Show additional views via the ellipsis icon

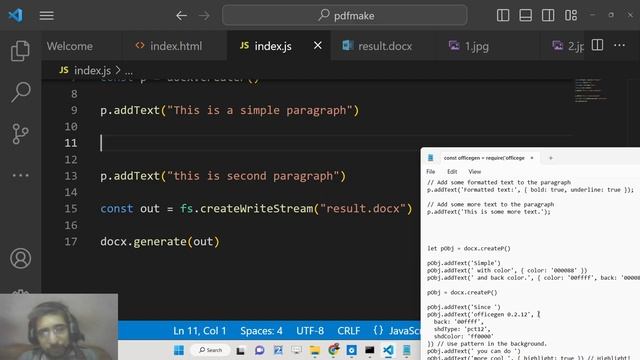click(x=20, y=176)
